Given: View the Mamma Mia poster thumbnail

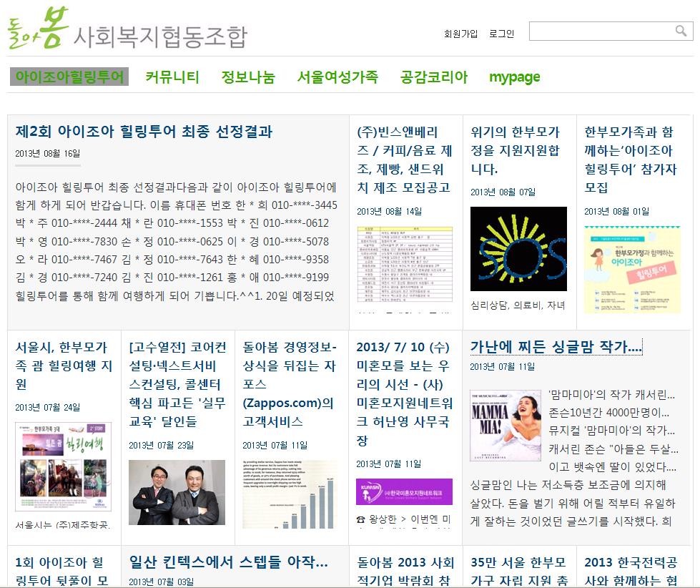Looking at the screenshot, I should tap(506, 426).
